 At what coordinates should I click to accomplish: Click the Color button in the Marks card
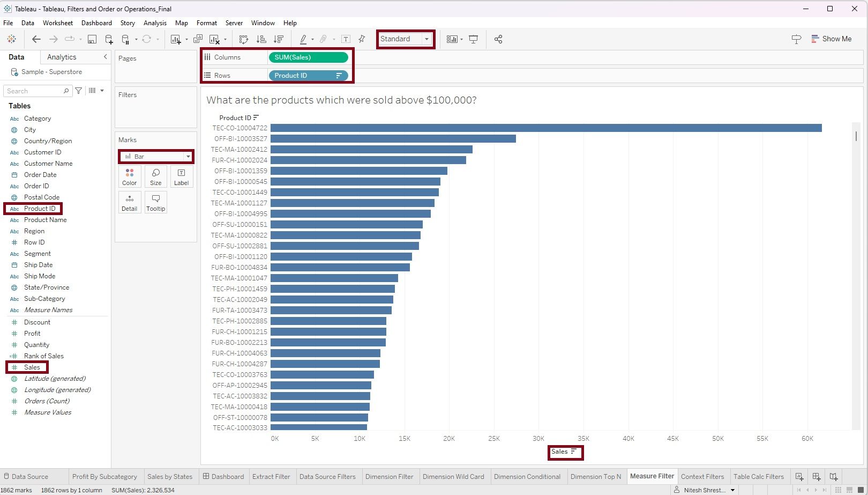click(x=129, y=176)
